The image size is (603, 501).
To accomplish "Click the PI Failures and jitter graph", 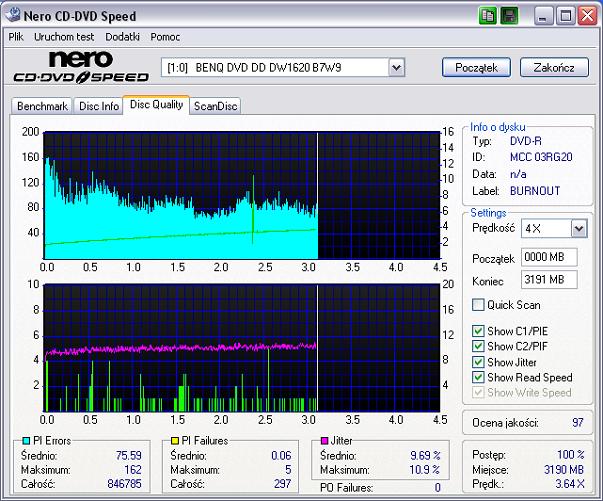I will click(242, 348).
